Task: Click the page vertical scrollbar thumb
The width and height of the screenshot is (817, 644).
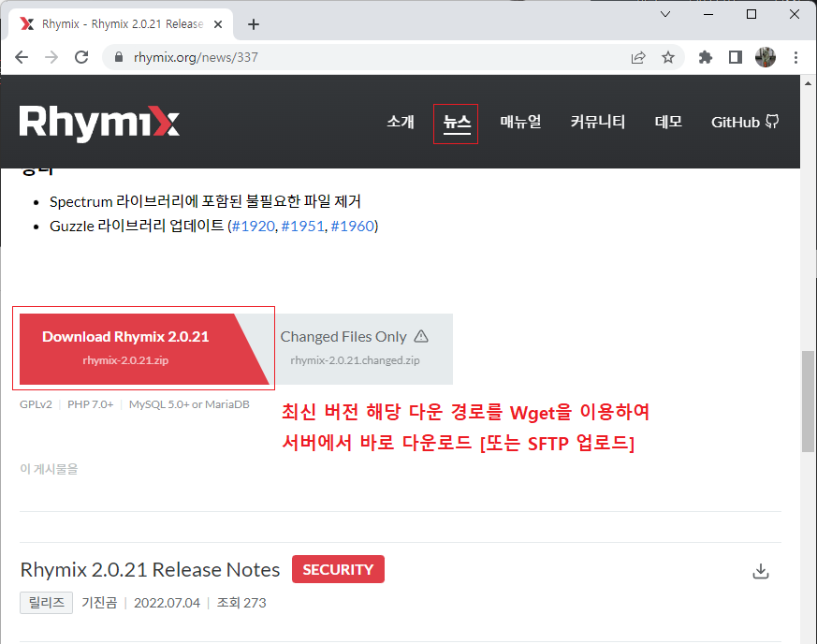Action: coord(808,402)
